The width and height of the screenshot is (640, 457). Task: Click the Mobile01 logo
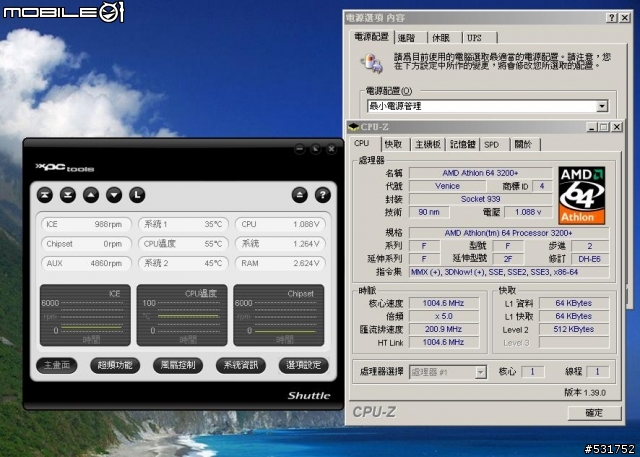pos(63,12)
